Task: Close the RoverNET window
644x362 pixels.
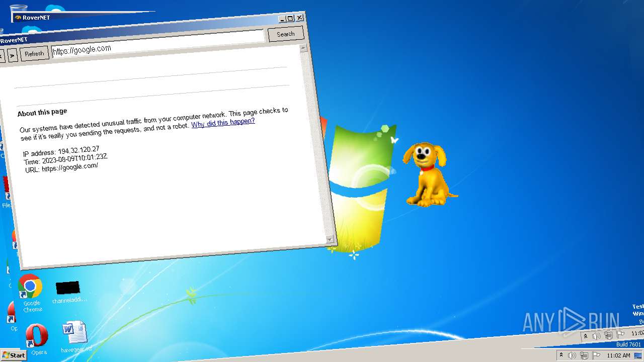Action: pos(299,18)
